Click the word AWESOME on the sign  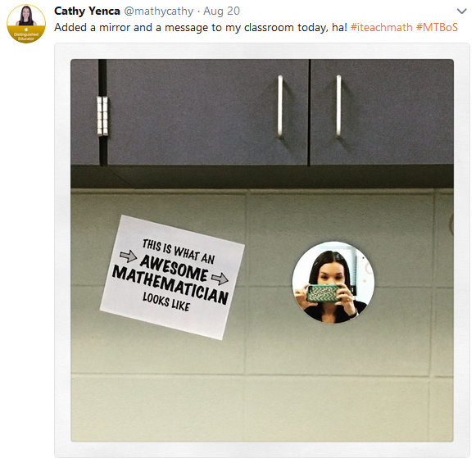[175, 268]
